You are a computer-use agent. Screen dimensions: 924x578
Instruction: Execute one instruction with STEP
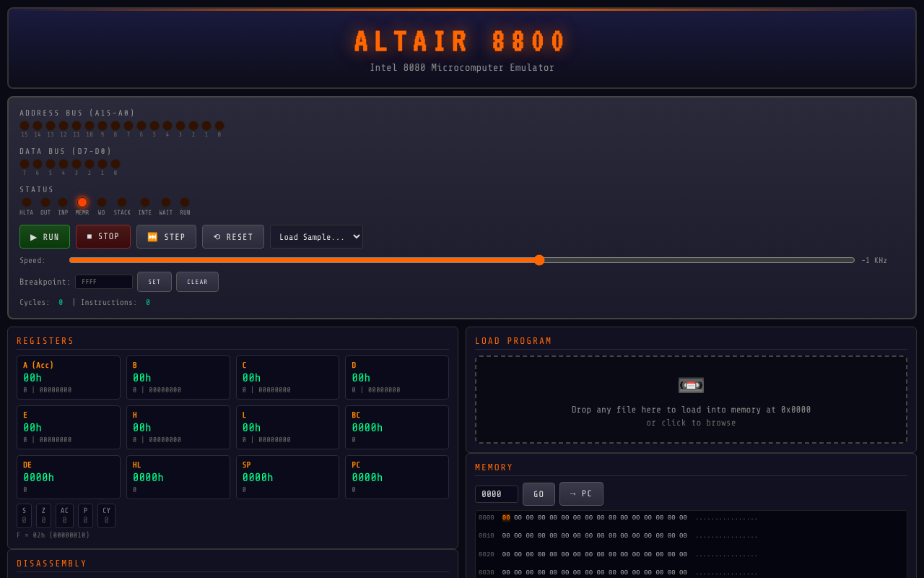[x=166, y=237]
